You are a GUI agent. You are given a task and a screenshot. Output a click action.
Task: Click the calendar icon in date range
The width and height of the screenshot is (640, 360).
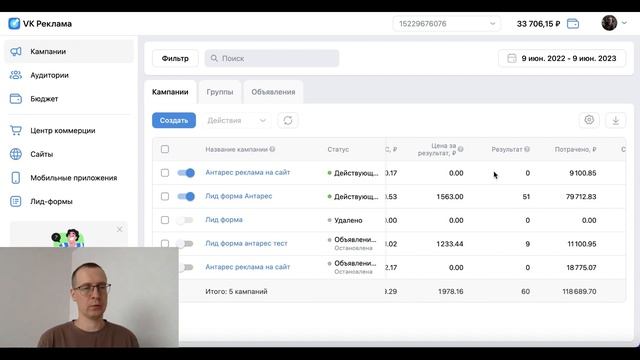(512, 58)
